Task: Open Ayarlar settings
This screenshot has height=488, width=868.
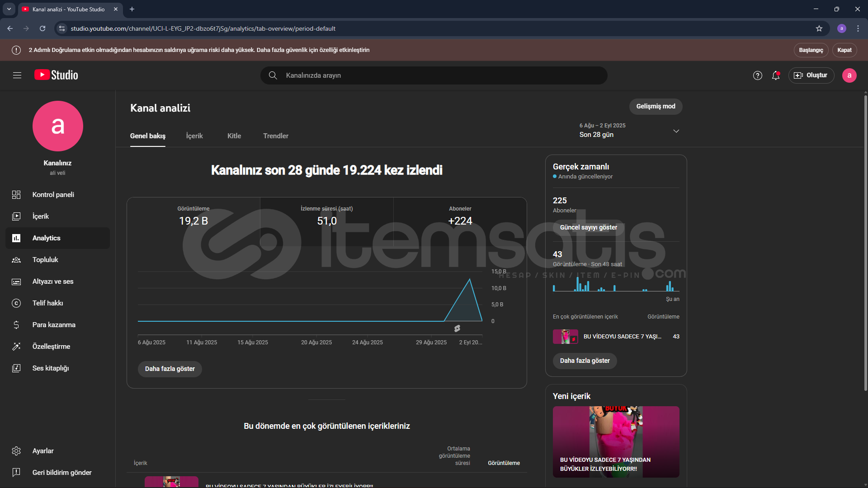Action: [x=58, y=451]
